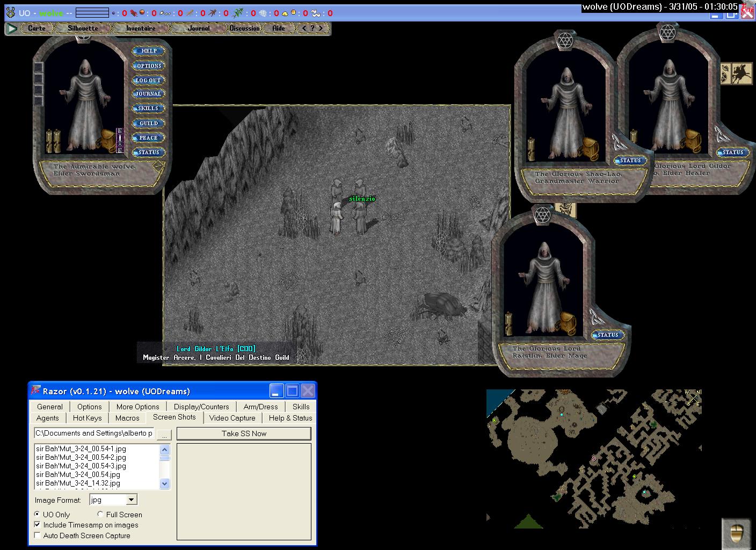Click the scroll on Shao-Lao's paperdoll
Screen dimensions: 756x550
(532, 149)
